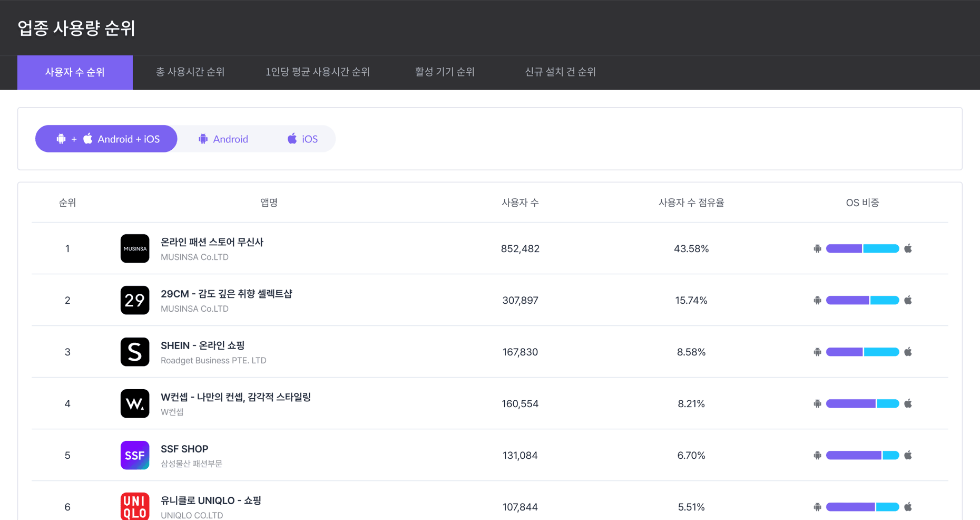Open the 29CM app icon
This screenshot has width=980, height=520.
point(135,300)
